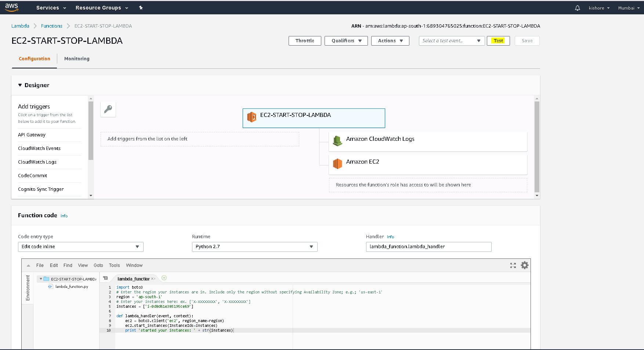Close the lambda_function editor tab
Viewport: 644px width, 350px height.
pyautogui.click(x=153, y=279)
